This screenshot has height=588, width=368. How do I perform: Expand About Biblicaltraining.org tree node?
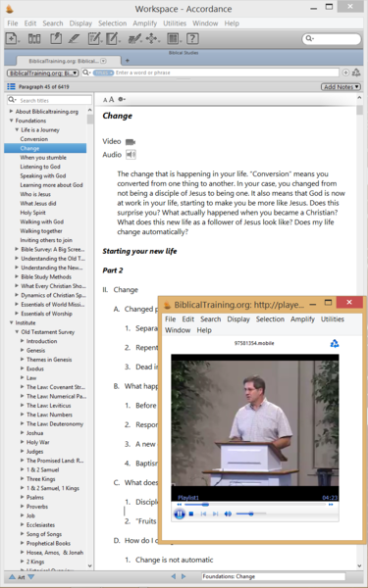point(11,112)
